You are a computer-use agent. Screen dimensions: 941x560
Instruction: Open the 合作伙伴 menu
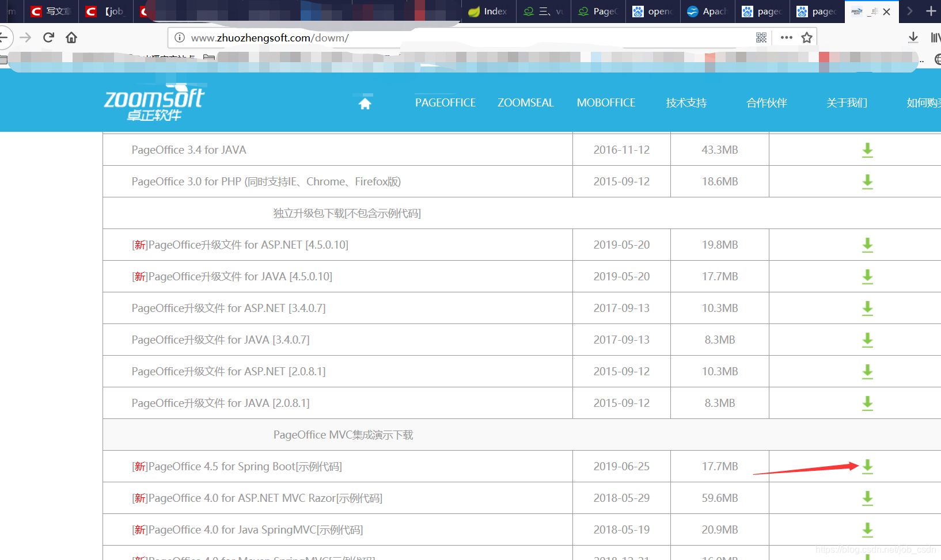coord(767,102)
